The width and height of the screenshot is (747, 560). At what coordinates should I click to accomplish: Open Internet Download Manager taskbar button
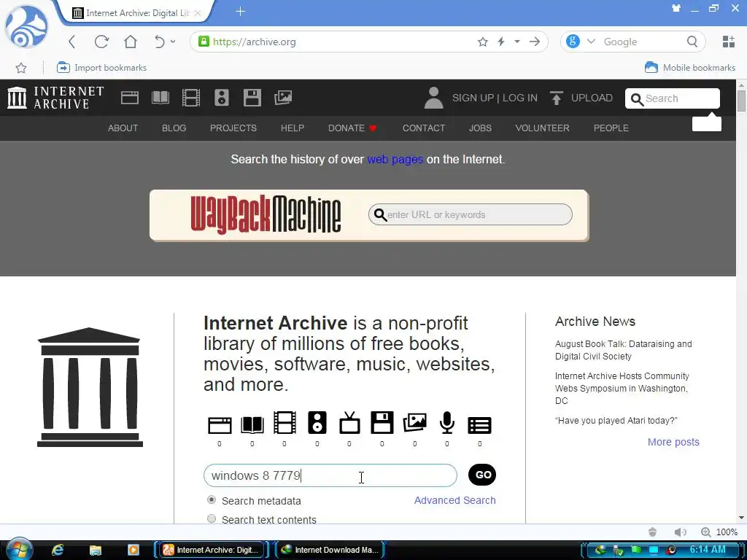[330, 550]
